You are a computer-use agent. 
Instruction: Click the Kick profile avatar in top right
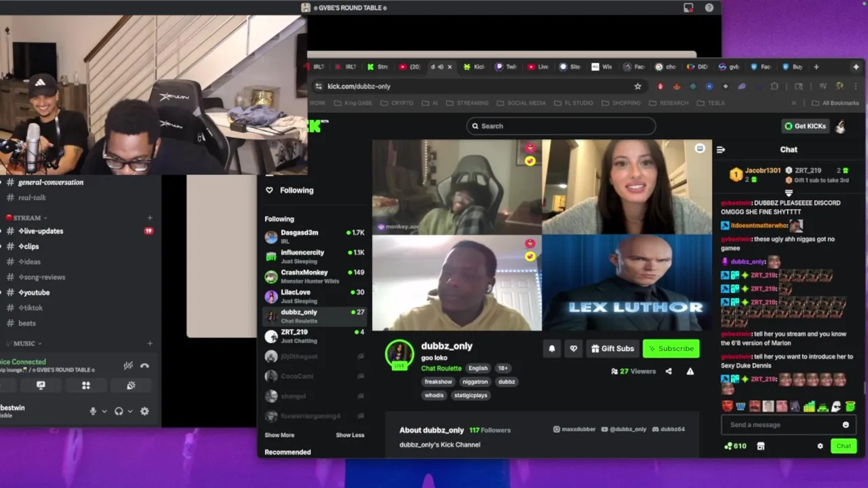[x=840, y=126]
